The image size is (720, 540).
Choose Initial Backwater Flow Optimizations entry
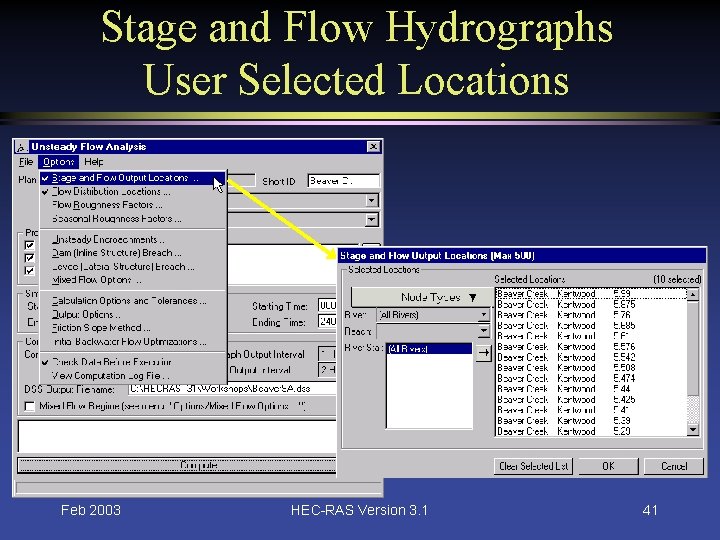pyautogui.click(x=132, y=342)
